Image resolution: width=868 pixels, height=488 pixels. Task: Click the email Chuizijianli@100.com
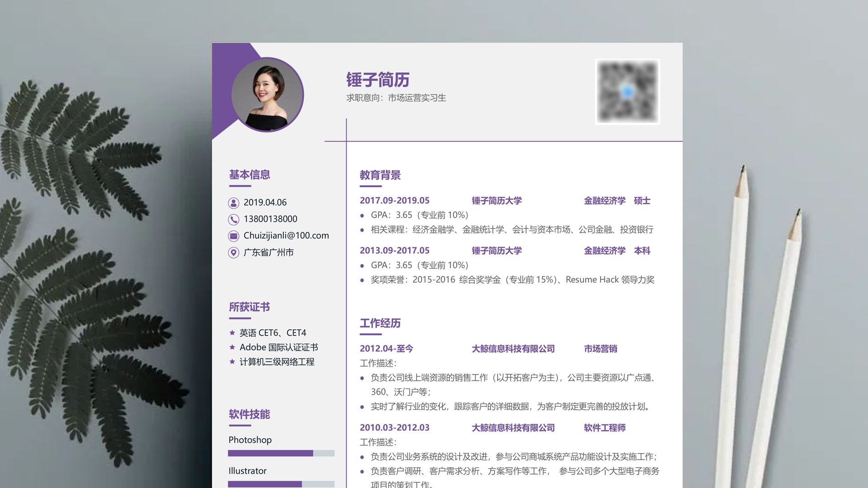pos(286,235)
